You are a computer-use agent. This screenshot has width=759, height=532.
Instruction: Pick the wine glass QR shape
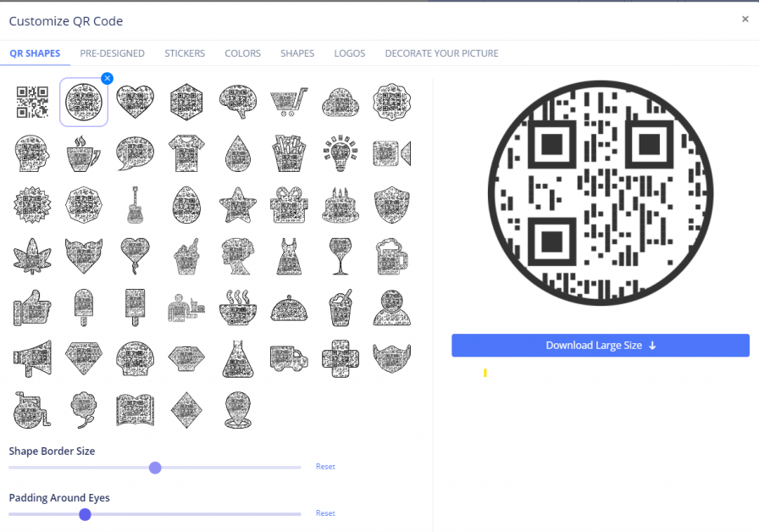341,256
